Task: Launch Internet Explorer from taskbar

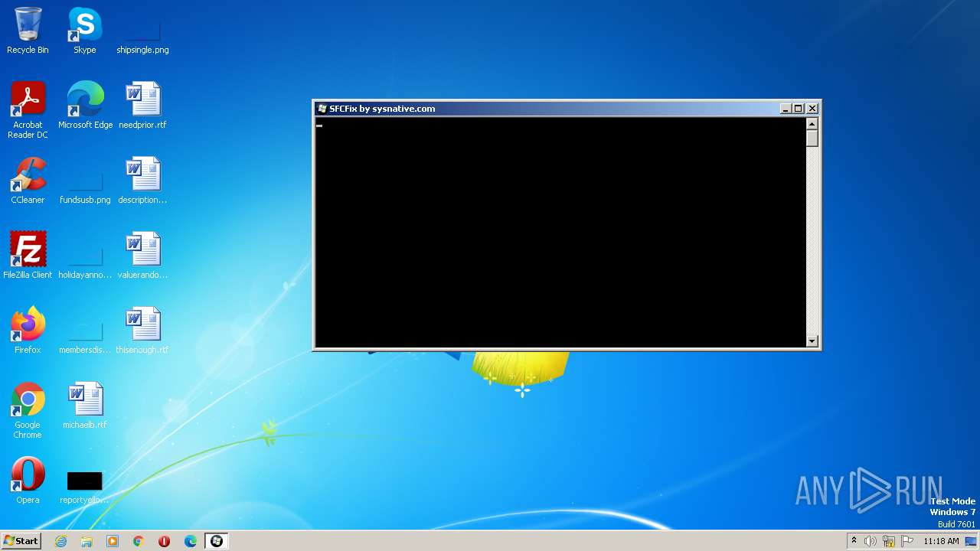Action: coord(60,541)
